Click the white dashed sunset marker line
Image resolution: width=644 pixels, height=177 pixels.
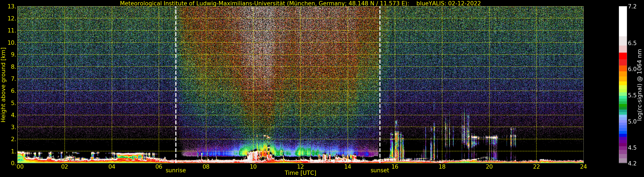[380, 85]
